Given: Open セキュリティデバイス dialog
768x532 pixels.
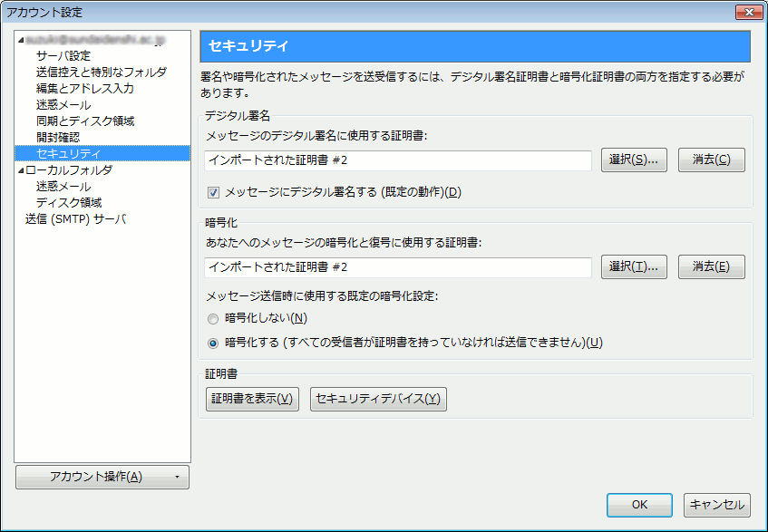Looking at the screenshot, I should 378,399.
